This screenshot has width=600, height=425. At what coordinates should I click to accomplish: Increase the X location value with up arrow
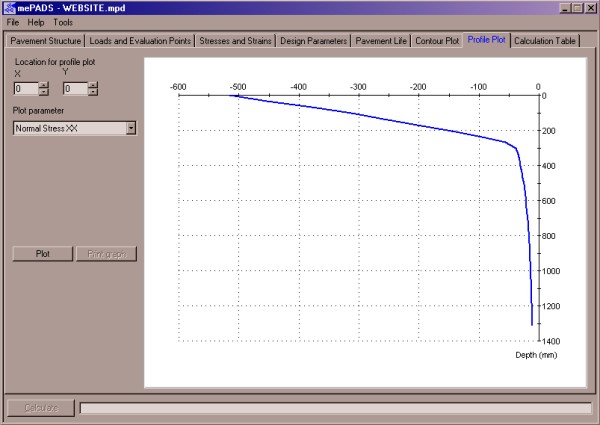[44, 85]
